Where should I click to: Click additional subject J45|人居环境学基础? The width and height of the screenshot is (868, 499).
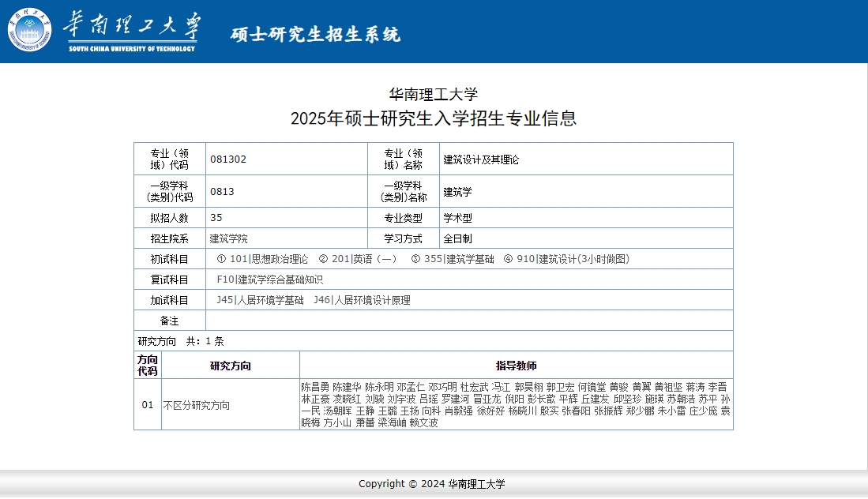point(260,300)
